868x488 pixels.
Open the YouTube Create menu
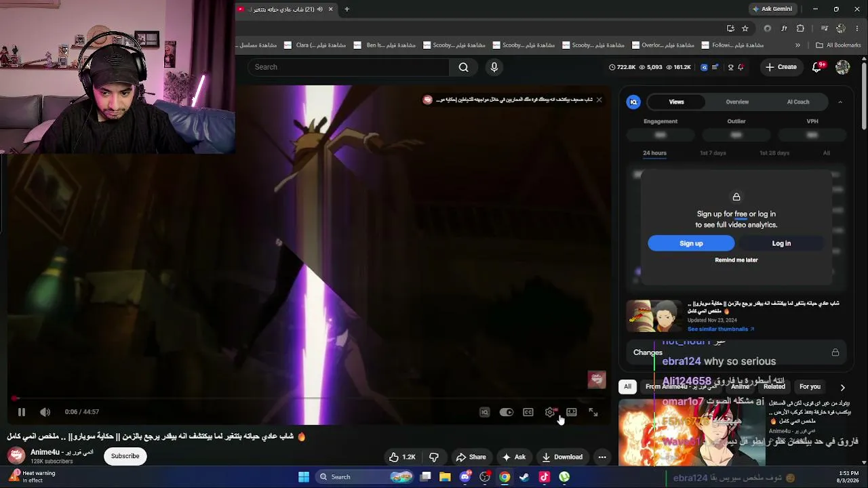[781, 67]
